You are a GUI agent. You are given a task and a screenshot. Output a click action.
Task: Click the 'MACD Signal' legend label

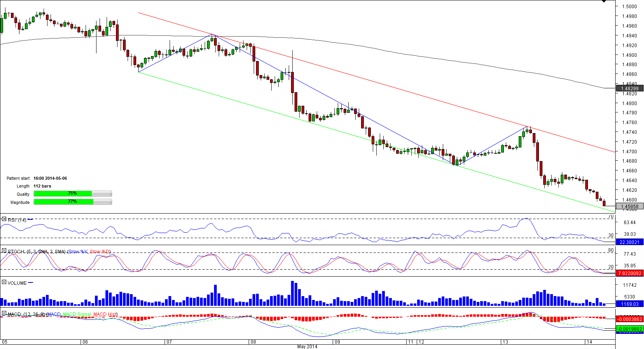coord(77,314)
